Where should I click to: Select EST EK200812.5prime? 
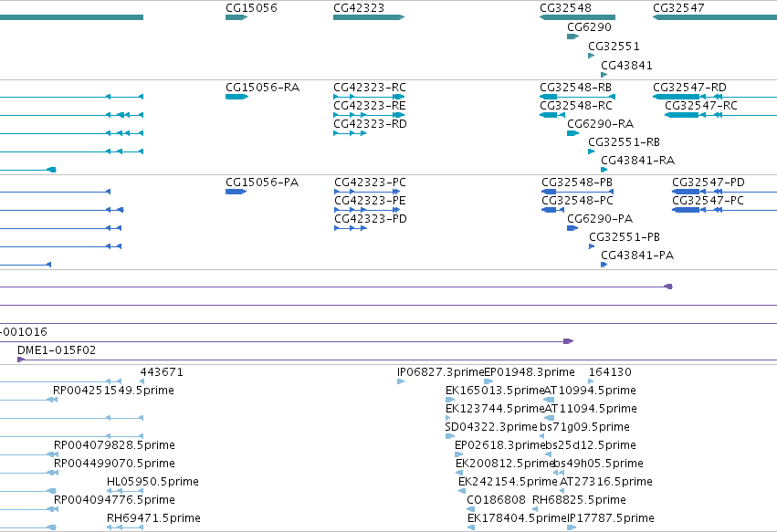[504, 464]
